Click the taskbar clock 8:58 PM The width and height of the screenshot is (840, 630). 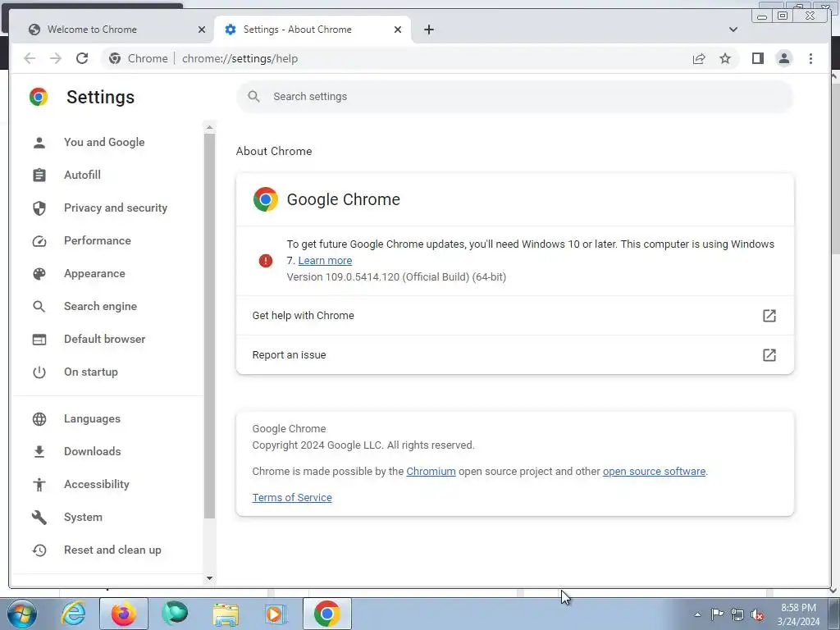(798, 608)
